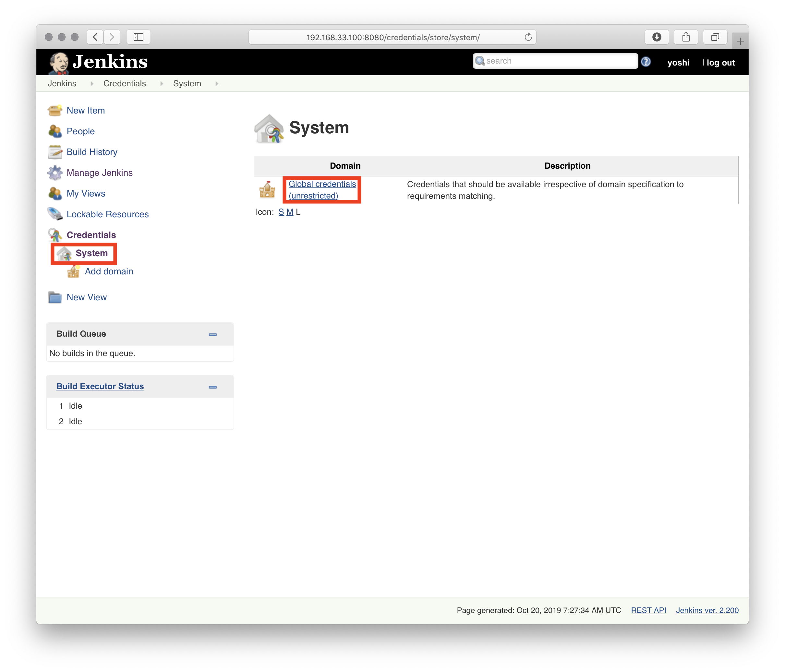Screen dimensions: 785x672
Task: Click the Credentials keys icon in sidebar
Action: click(55, 235)
